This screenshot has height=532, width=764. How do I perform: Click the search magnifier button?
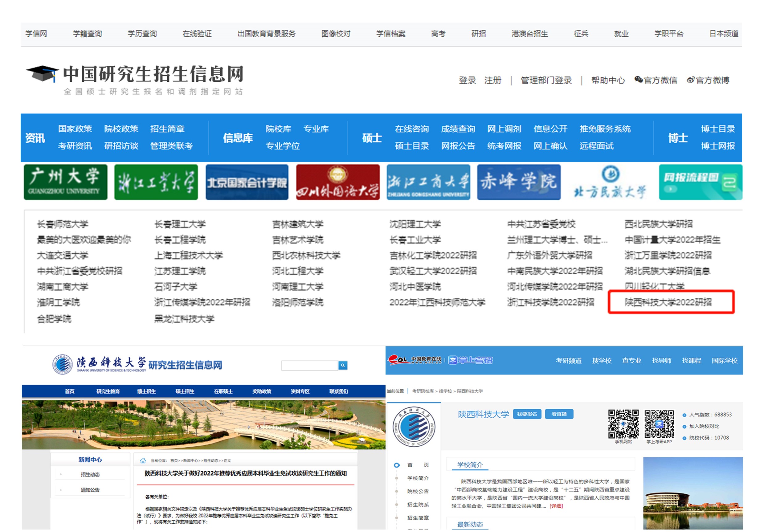[343, 365]
